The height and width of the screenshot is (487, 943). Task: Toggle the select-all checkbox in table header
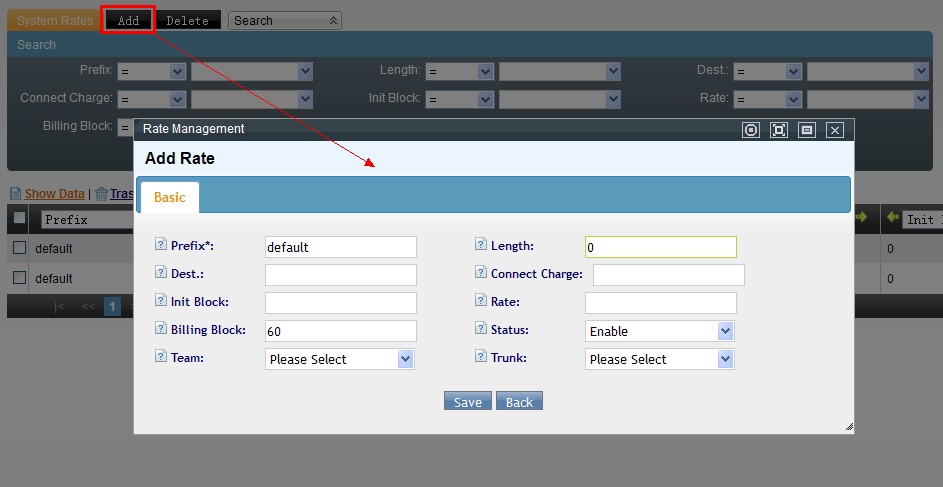pos(19,219)
